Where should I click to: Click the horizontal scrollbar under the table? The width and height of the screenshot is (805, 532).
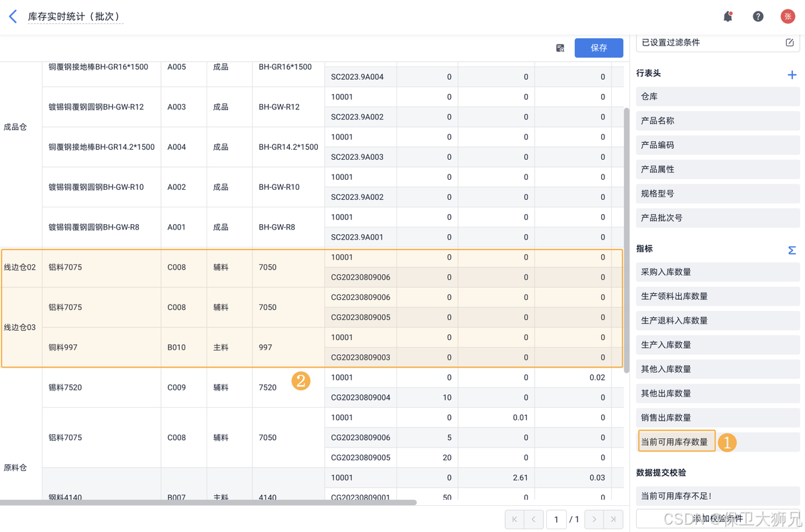208,502
